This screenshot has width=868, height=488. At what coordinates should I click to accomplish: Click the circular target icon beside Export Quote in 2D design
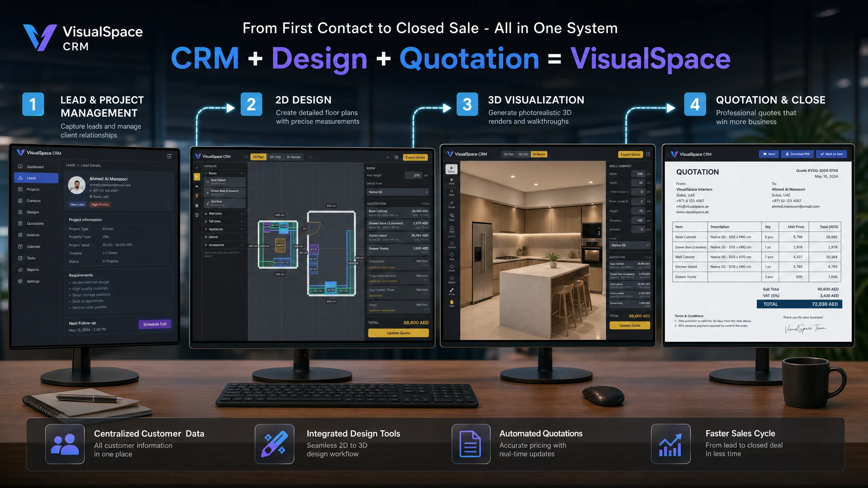point(396,157)
